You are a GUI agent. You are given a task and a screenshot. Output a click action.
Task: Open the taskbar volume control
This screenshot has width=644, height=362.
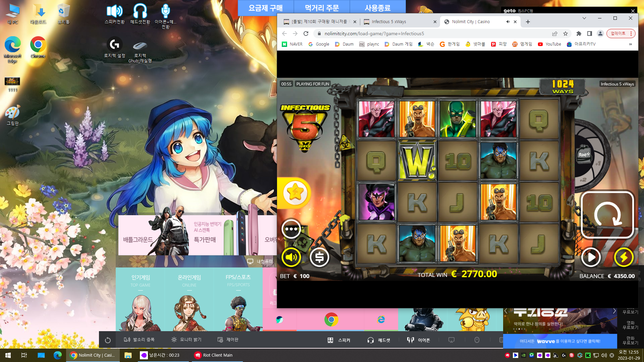point(604,355)
